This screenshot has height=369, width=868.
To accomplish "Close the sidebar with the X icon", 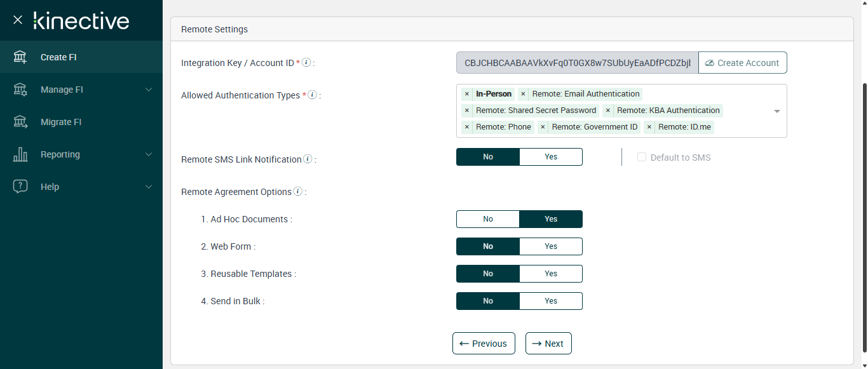I will click(x=18, y=20).
